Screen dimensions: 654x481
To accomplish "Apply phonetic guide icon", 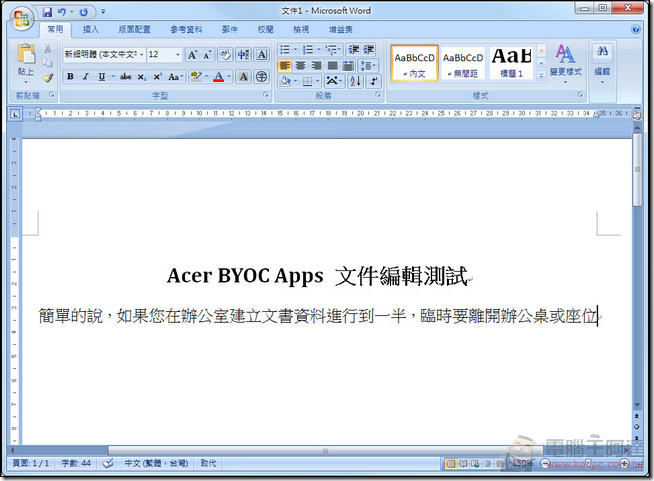I will tap(243, 55).
